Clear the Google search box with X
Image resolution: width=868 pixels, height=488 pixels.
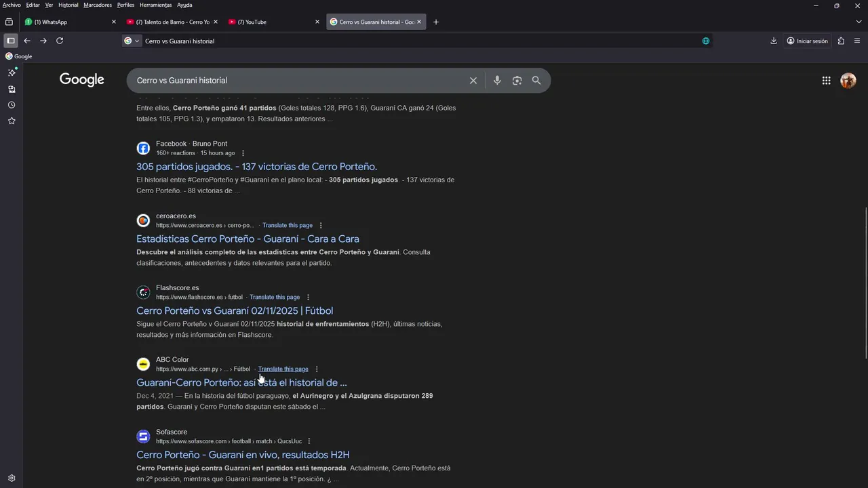(473, 81)
